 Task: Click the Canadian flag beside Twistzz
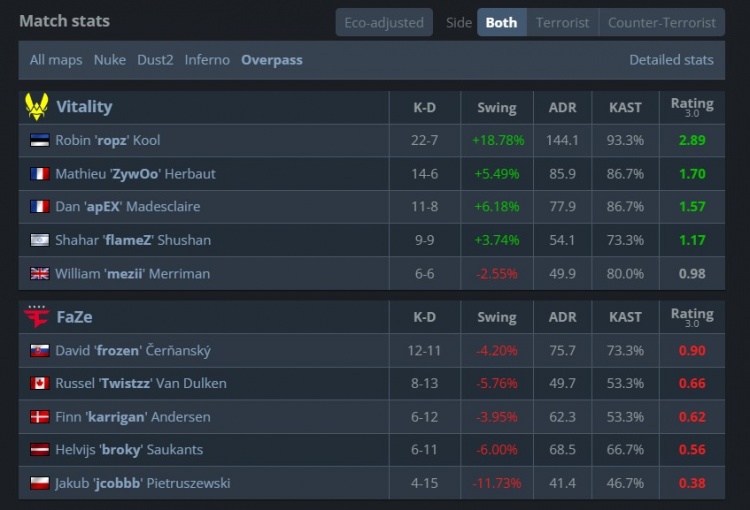pyautogui.click(x=40, y=383)
